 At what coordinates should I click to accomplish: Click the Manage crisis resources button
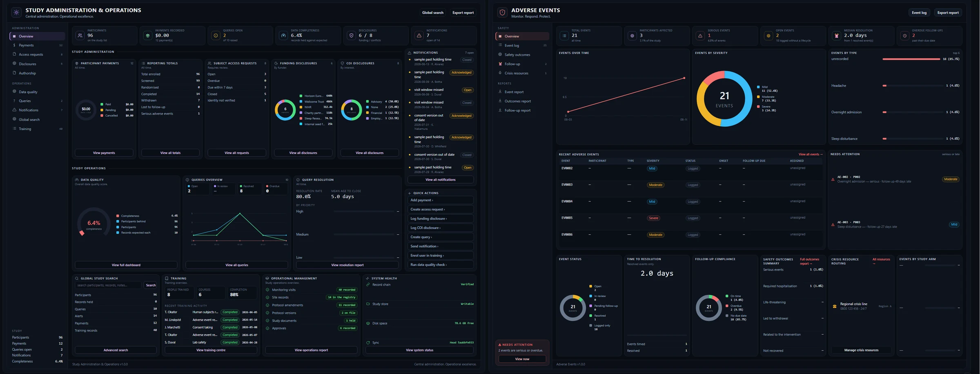pos(861,350)
